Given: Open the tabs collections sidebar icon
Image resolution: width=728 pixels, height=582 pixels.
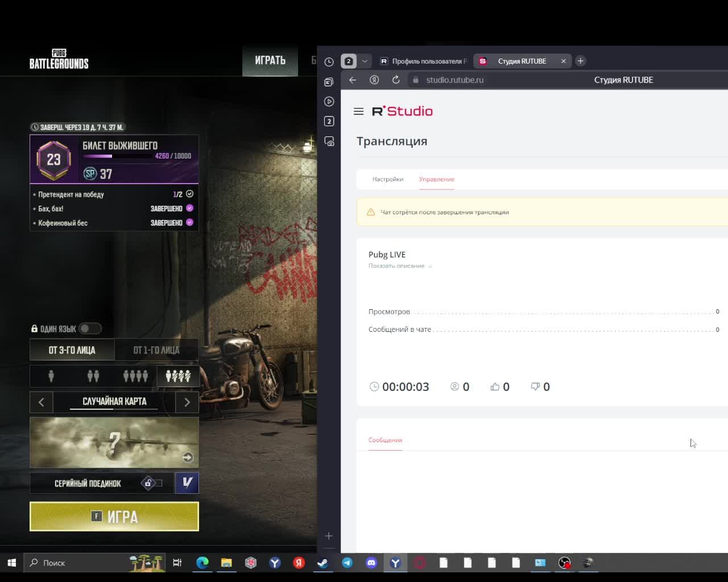Looking at the screenshot, I should pyautogui.click(x=329, y=82).
